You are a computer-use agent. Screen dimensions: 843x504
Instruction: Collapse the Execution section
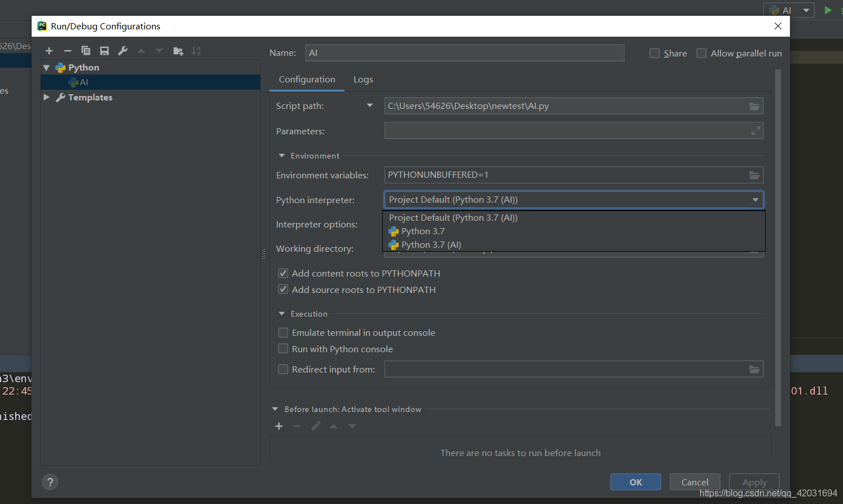pyautogui.click(x=282, y=314)
